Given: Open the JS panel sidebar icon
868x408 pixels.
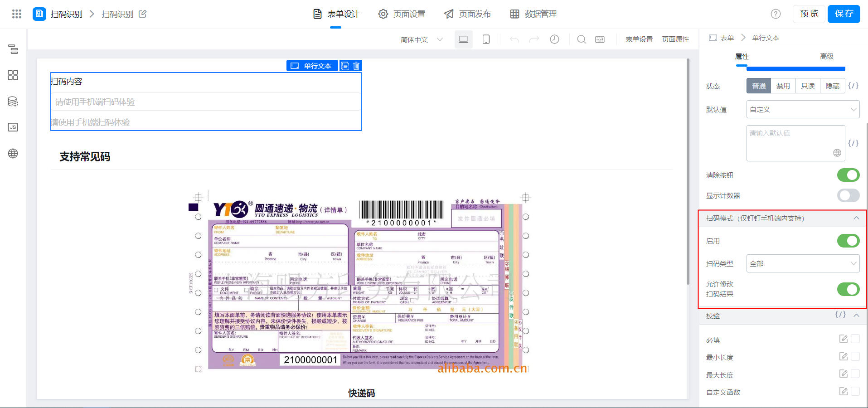Looking at the screenshot, I should [x=13, y=127].
